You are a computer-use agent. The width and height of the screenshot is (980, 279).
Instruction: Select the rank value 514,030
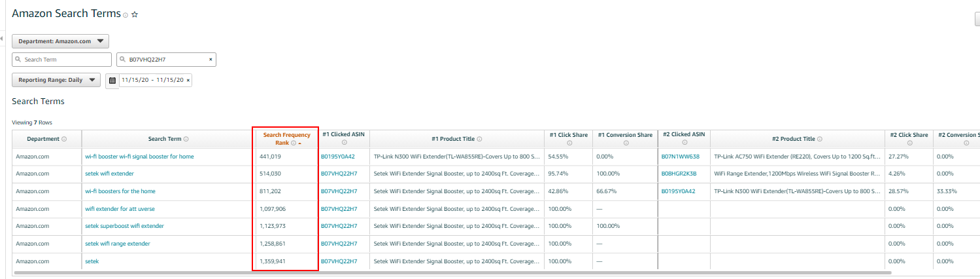point(270,174)
